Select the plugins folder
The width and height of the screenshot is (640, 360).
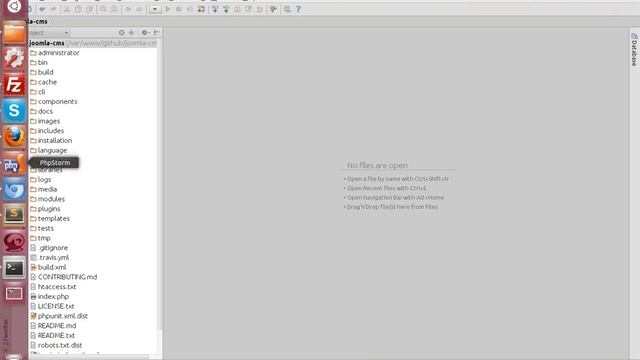45,209
